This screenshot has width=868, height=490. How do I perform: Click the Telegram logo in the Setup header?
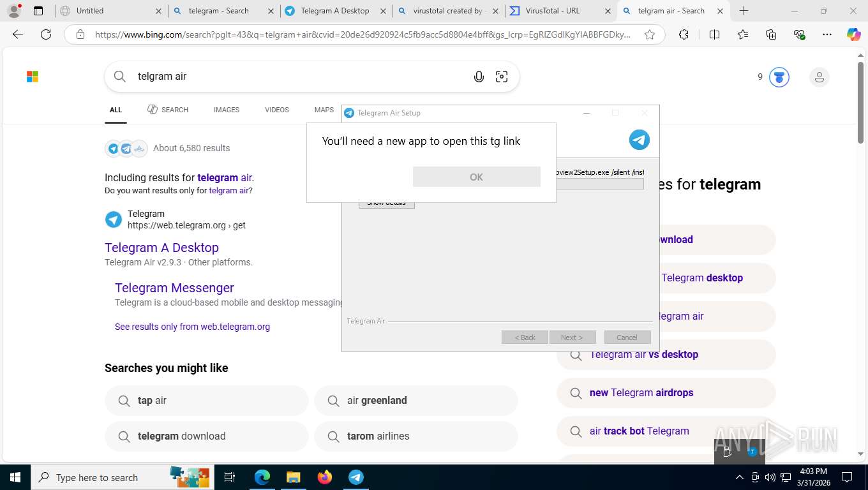639,140
